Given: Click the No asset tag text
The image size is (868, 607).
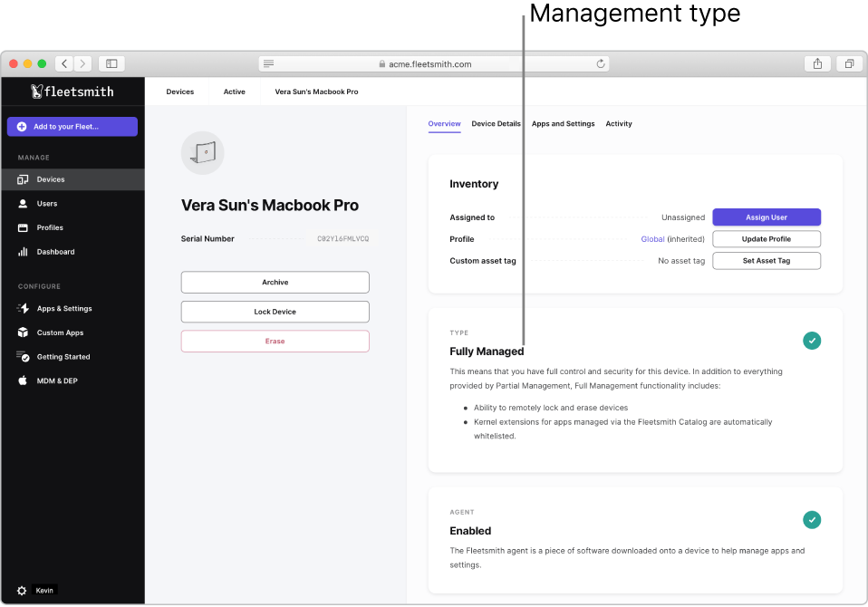Looking at the screenshot, I should [681, 261].
